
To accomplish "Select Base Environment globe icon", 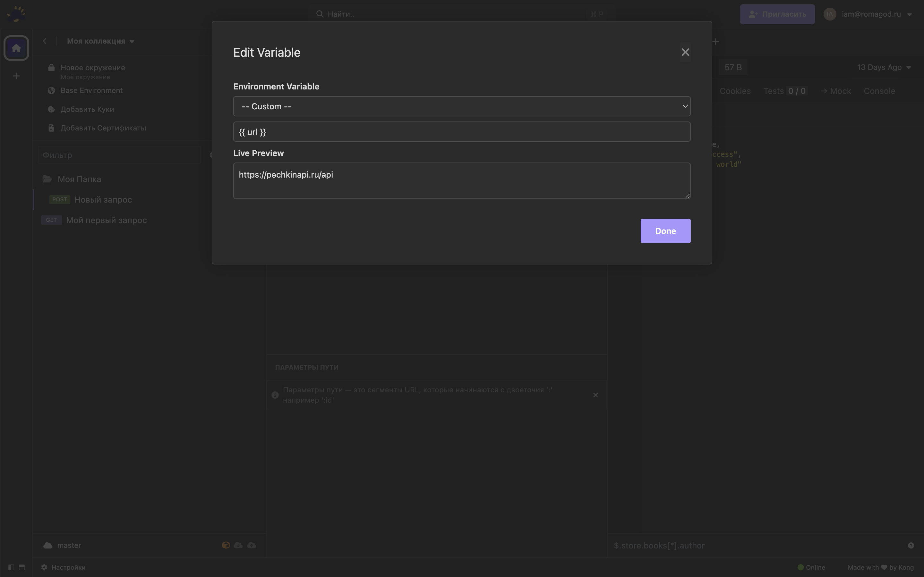I will 51,90.
